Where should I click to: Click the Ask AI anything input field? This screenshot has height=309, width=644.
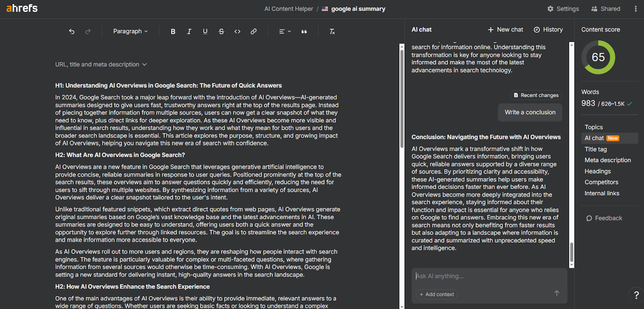tap(489, 276)
